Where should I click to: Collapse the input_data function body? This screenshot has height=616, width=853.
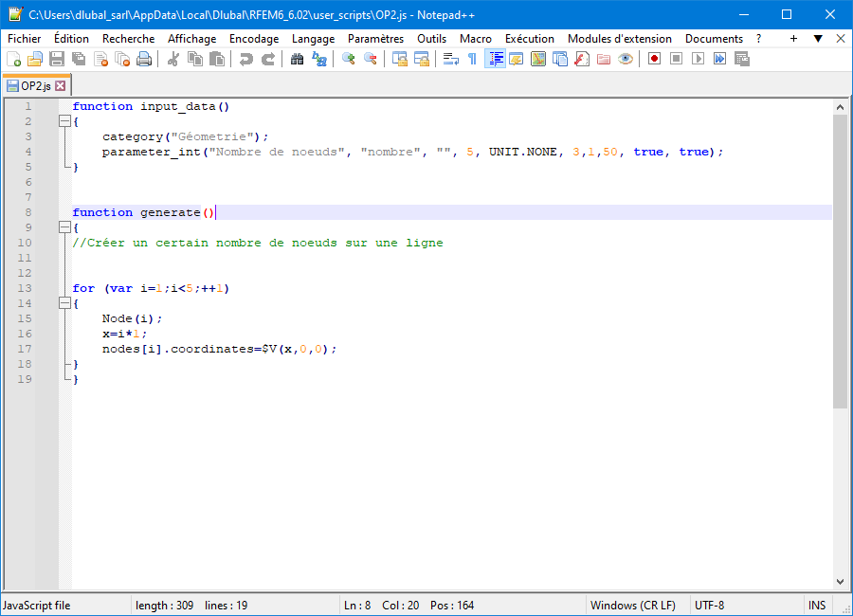(64, 121)
